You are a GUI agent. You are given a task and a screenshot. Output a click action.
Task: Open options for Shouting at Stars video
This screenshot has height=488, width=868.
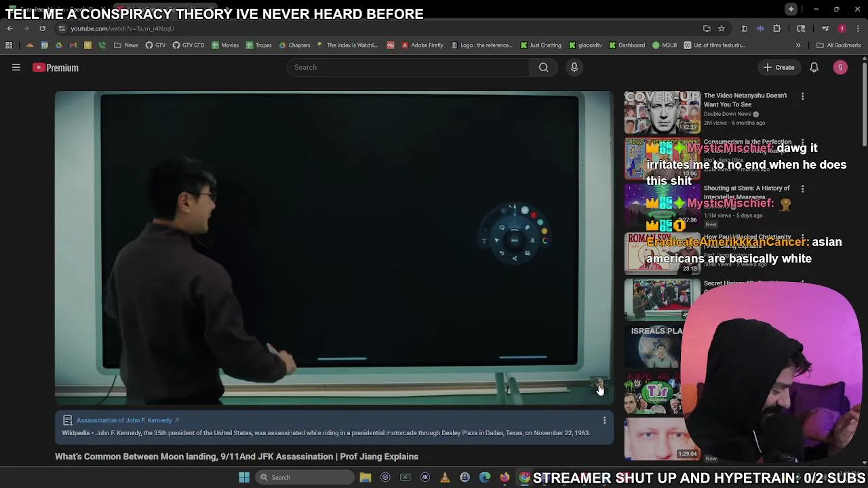tap(802, 189)
